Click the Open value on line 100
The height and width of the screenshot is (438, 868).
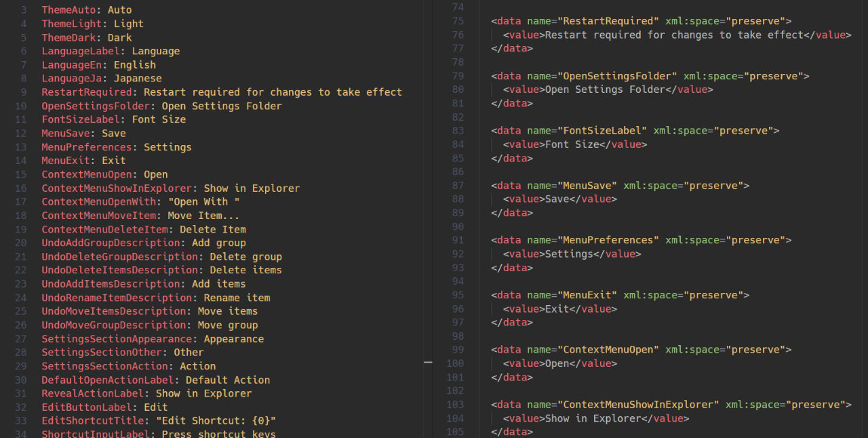[557, 363]
